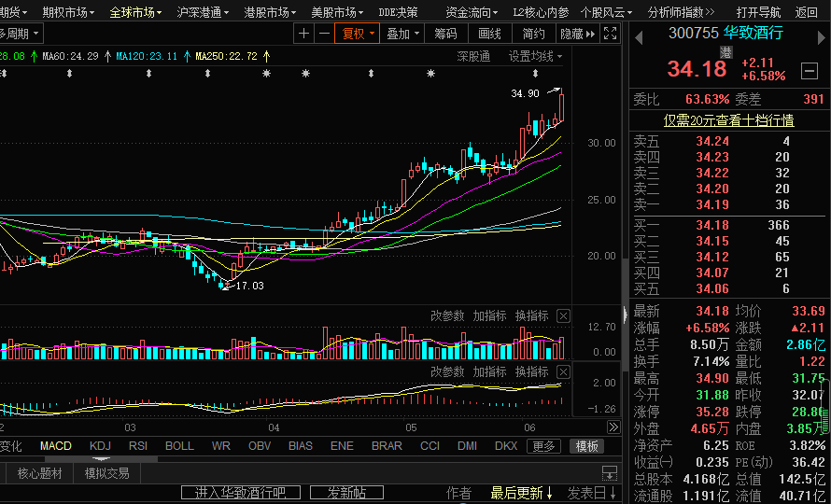
Task: Select the BRAR indicator tab
Action: click(x=387, y=446)
